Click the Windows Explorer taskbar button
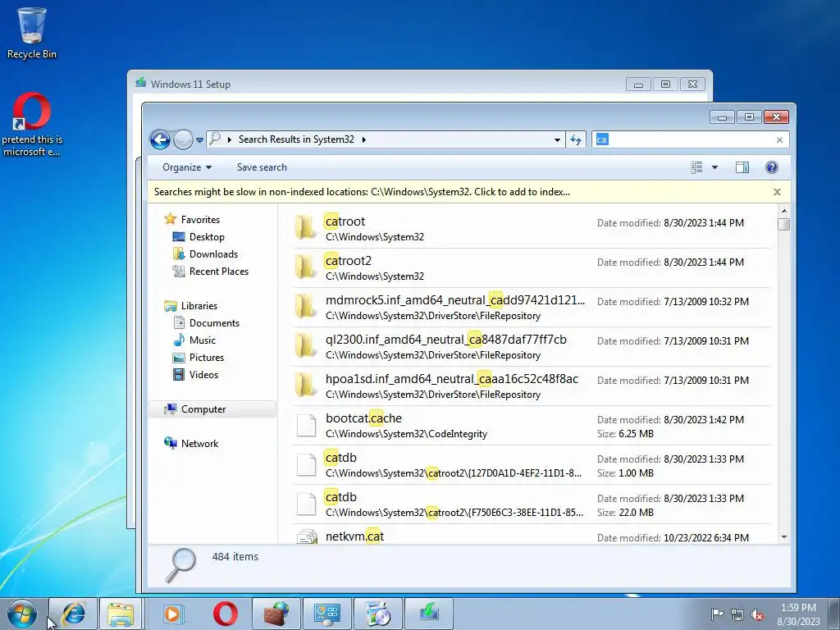This screenshot has height=630, width=840. point(121,614)
